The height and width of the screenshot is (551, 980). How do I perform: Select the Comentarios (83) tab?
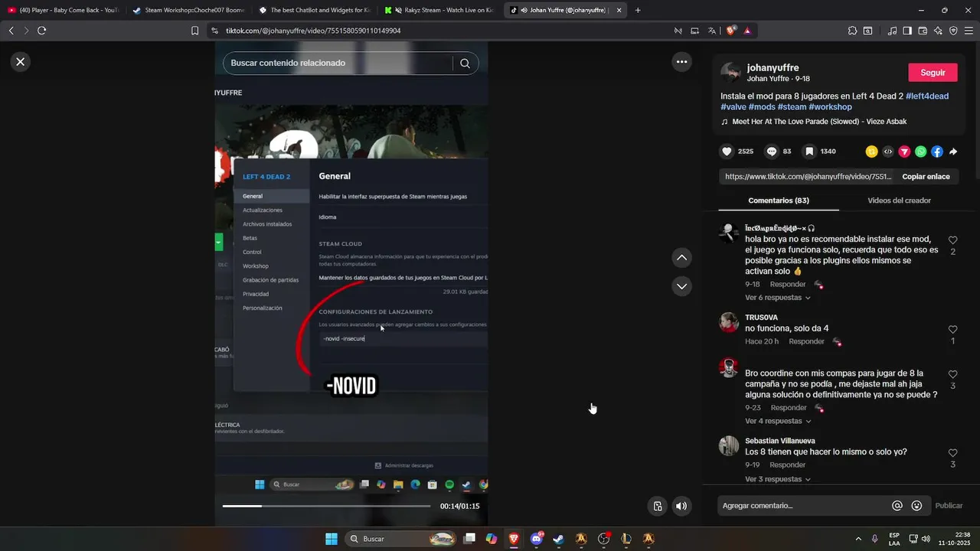(x=779, y=201)
